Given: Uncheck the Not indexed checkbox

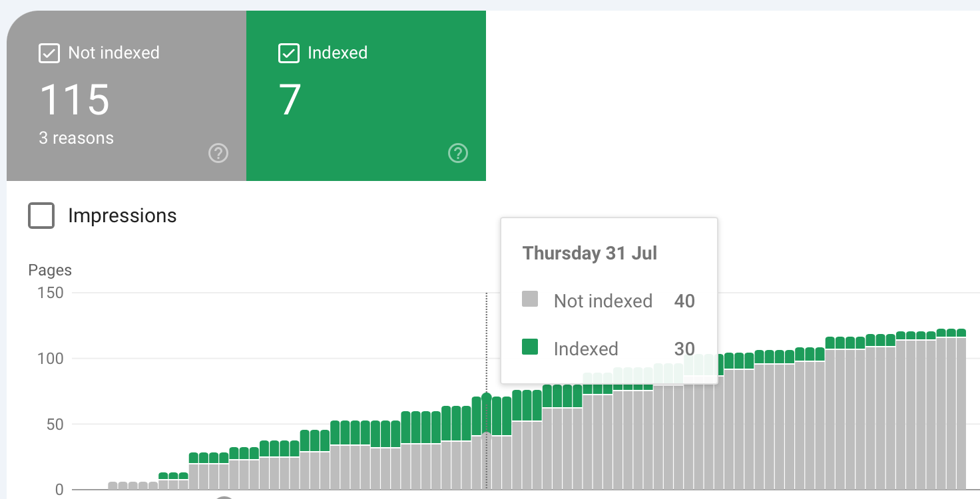Looking at the screenshot, I should click(49, 53).
